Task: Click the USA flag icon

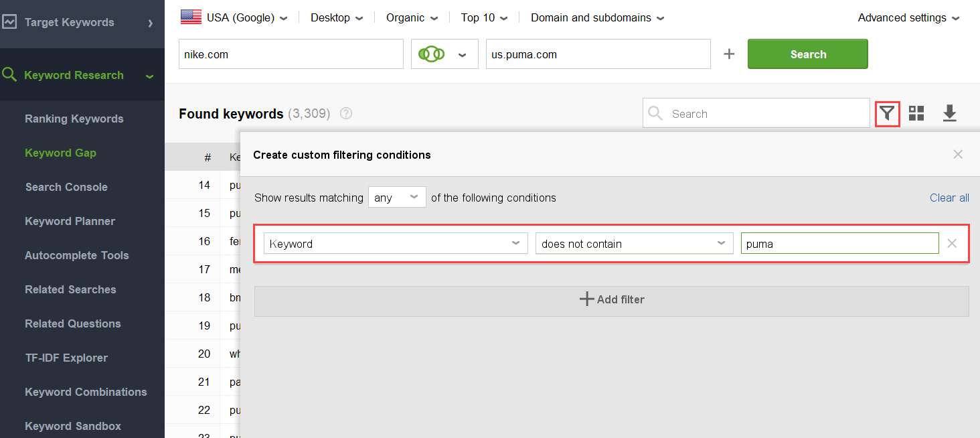Action: (x=191, y=17)
